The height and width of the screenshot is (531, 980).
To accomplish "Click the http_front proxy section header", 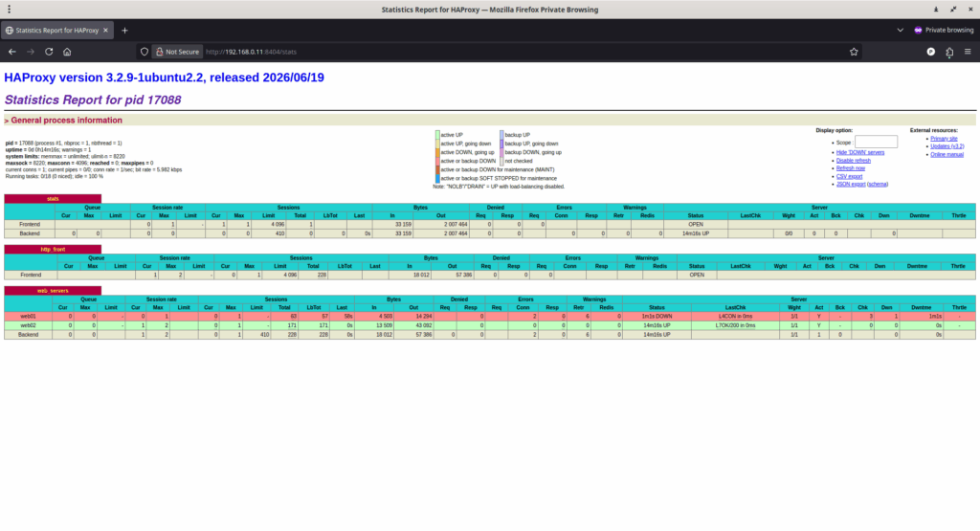I will 53,250.
